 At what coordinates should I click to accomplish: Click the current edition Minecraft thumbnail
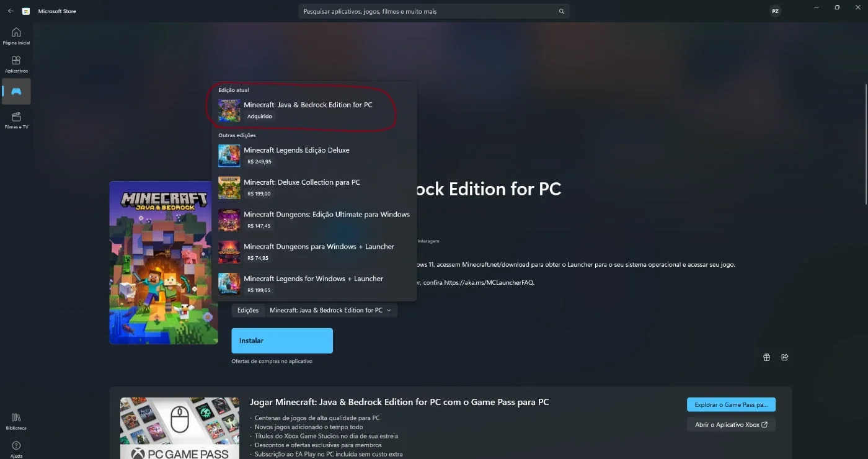click(229, 110)
